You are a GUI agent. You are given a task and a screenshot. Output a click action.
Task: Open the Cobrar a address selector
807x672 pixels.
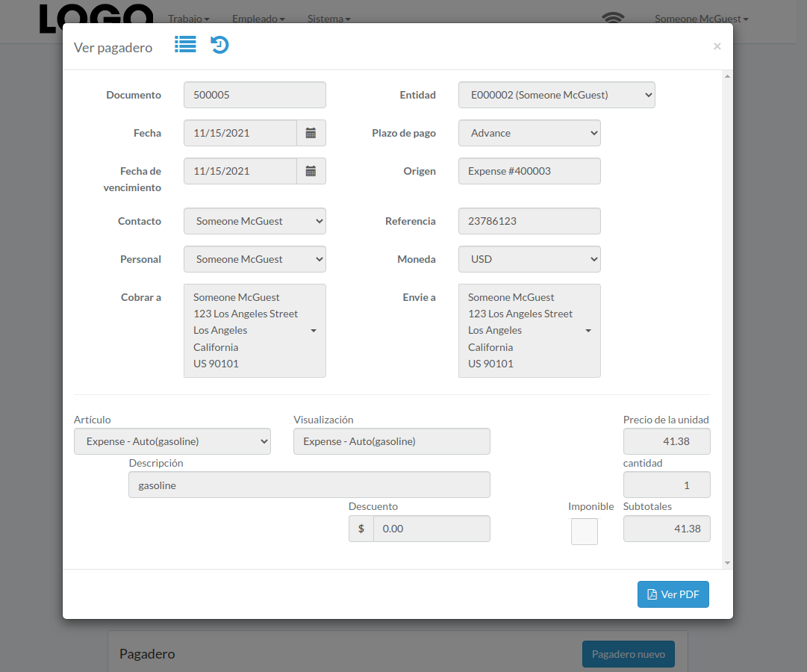click(255, 331)
